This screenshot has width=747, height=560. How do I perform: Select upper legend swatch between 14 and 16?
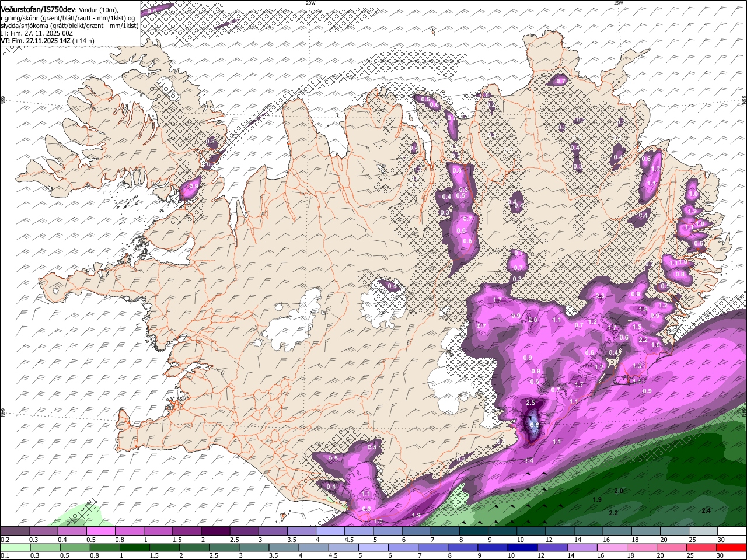[588, 531]
